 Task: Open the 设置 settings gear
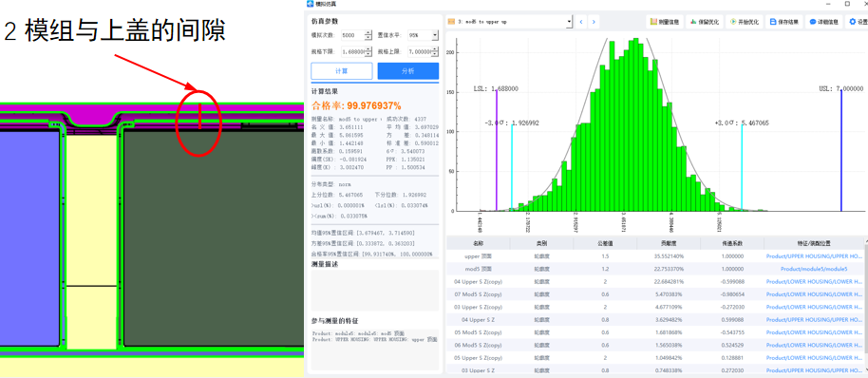(858, 22)
